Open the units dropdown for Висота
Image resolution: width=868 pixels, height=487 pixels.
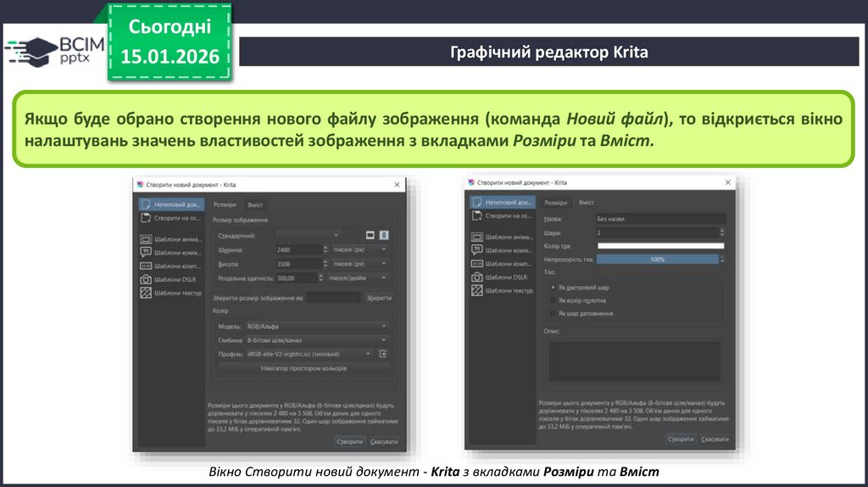point(359,264)
